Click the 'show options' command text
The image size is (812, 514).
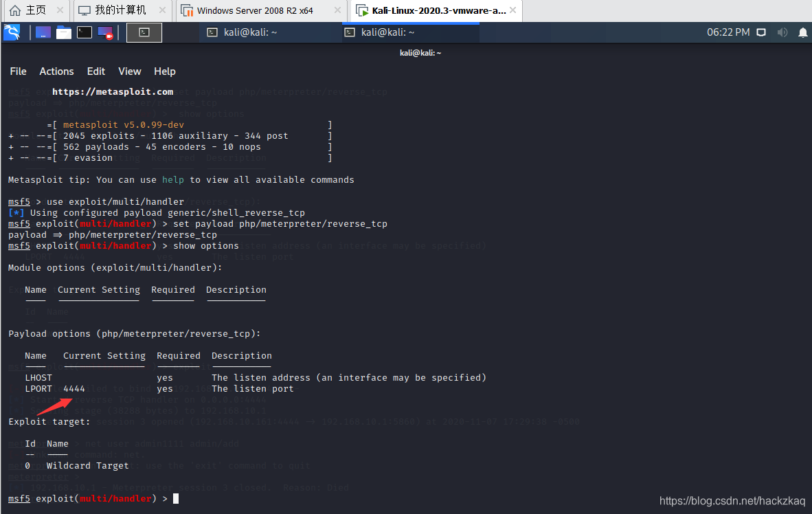click(x=206, y=245)
